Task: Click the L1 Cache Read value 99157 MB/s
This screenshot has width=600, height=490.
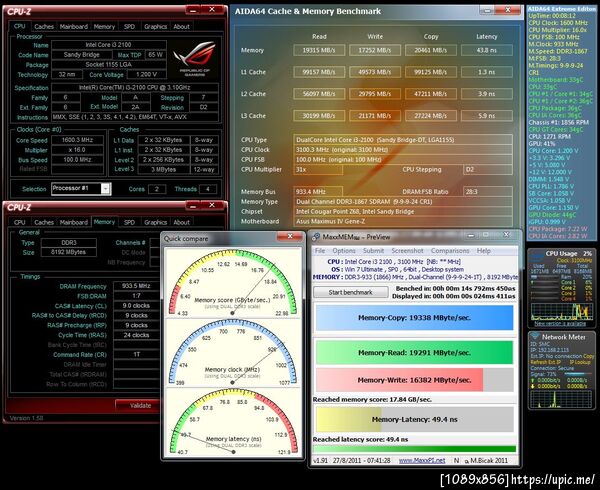Action: (319, 72)
